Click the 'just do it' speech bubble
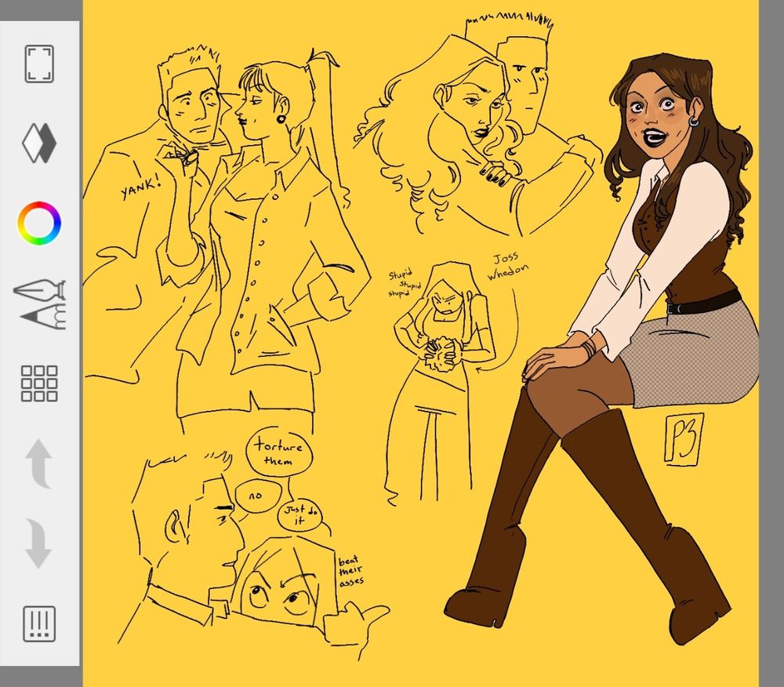The height and width of the screenshot is (687, 784). 299,515
